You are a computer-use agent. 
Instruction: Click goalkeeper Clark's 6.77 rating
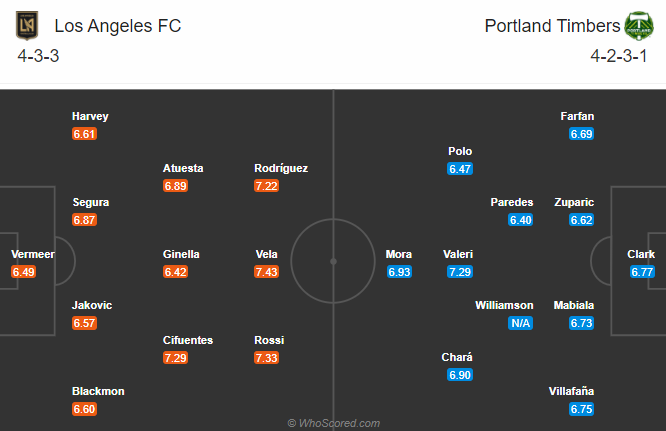click(x=643, y=272)
